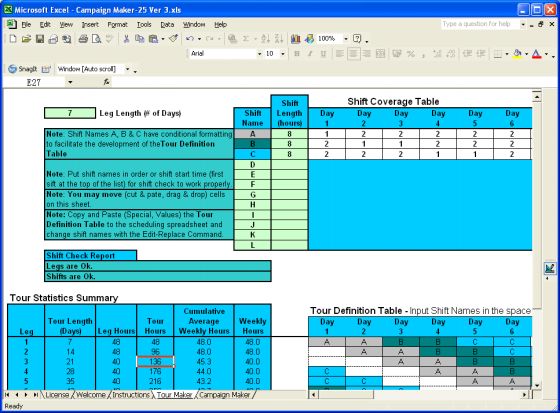Image resolution: width=560 pixels, height=413 pixels.
Task: Select the selected Tour Hours cell 136
Action: pyautogui.click(x=155, y=362)
